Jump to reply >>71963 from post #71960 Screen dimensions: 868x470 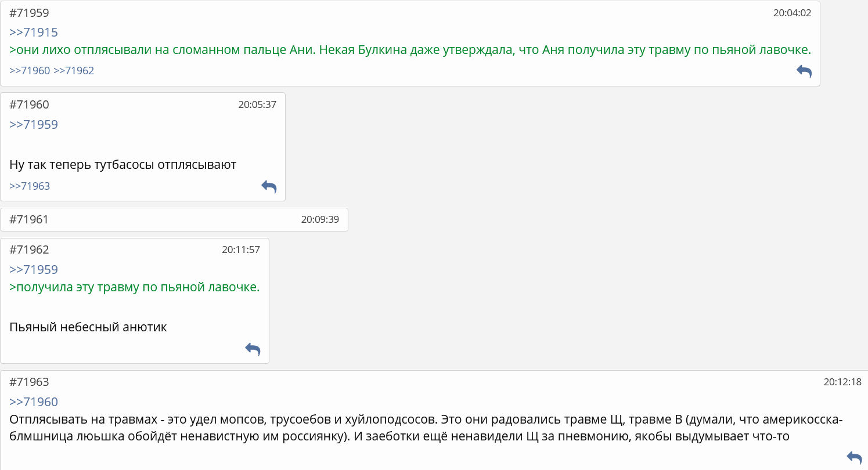[30, 186]
